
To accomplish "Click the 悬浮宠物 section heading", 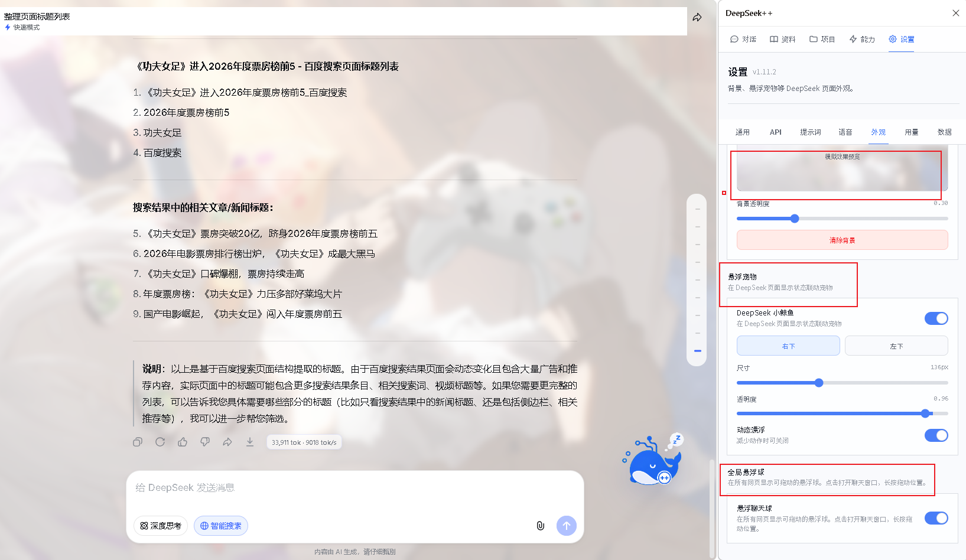I will (x=742, y=276).
